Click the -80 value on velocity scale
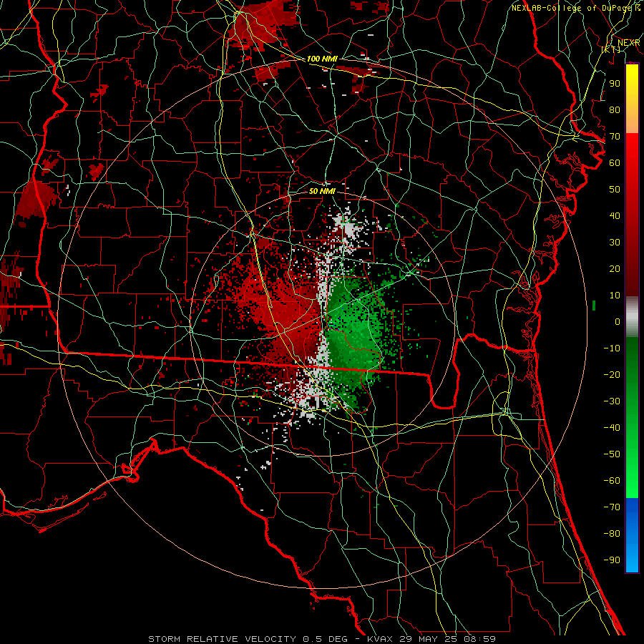Image resolution: width=644 pixels, height=644 pixels. tap(612, 534)
